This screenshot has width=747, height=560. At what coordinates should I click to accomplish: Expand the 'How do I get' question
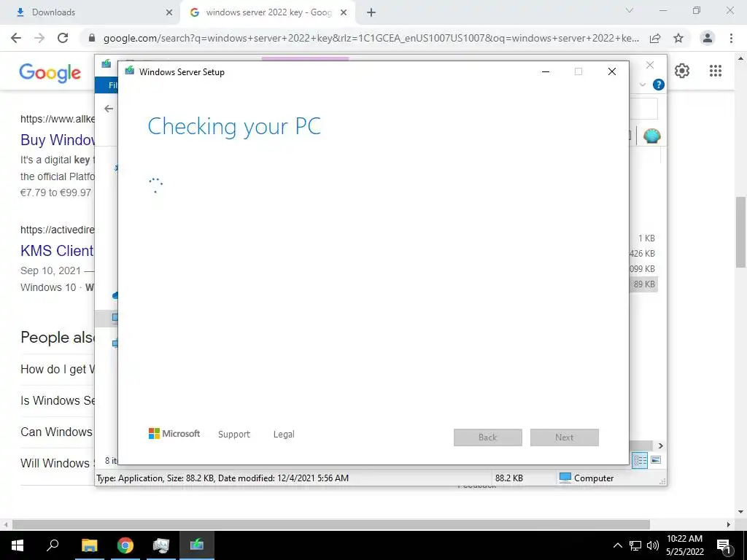[58, 369]
